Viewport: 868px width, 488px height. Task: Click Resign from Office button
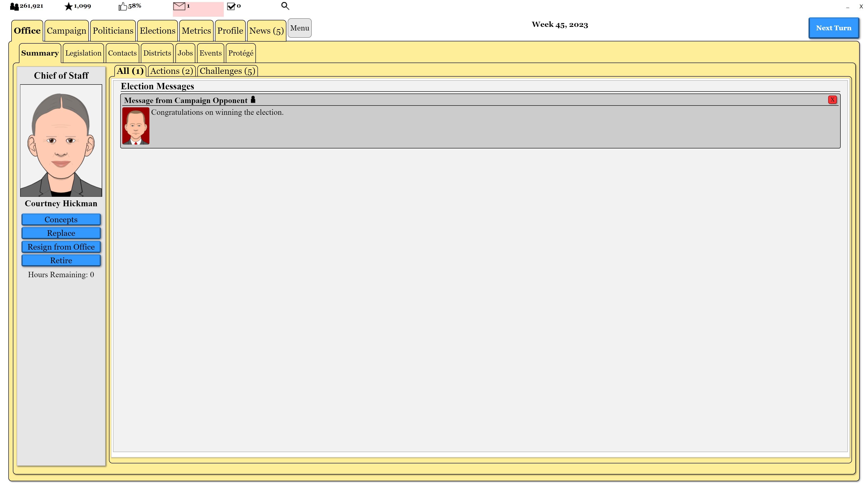(x=61, y=247)
